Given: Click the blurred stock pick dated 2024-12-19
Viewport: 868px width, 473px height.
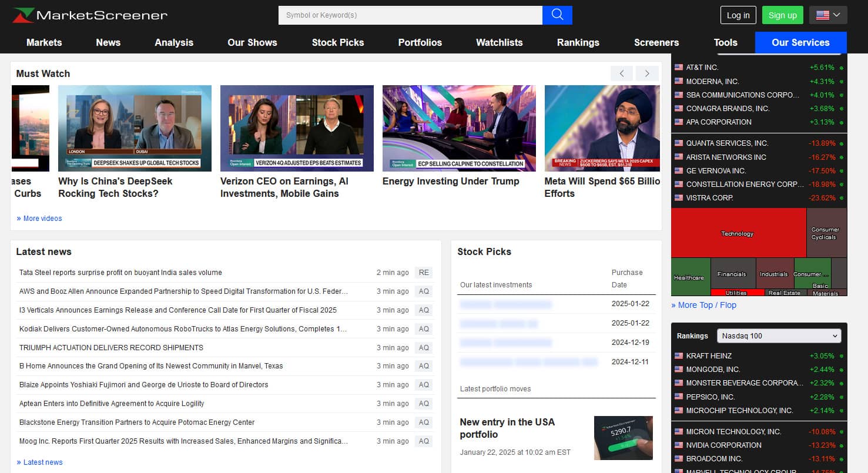Looking at the screenshot, I should click(x=506, y=343).
